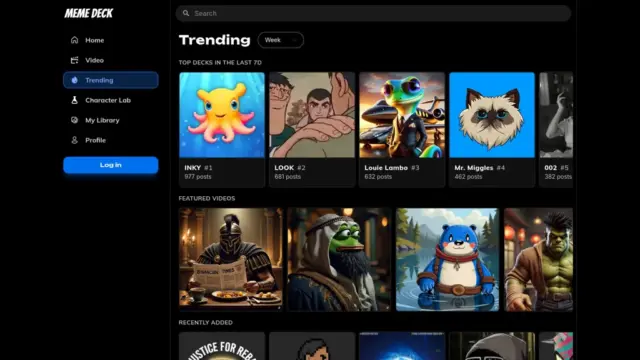Open the Mr. Miggles cat deck
Viewport: 640px width, 360px height.
click(x=492, y=130)
